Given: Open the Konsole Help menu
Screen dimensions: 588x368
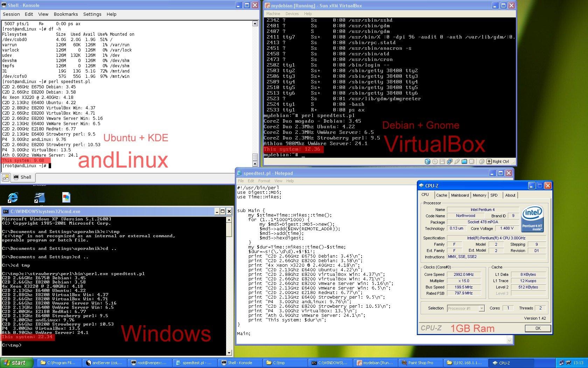Looking at the screenshot, I should click(x=111, y=14).
